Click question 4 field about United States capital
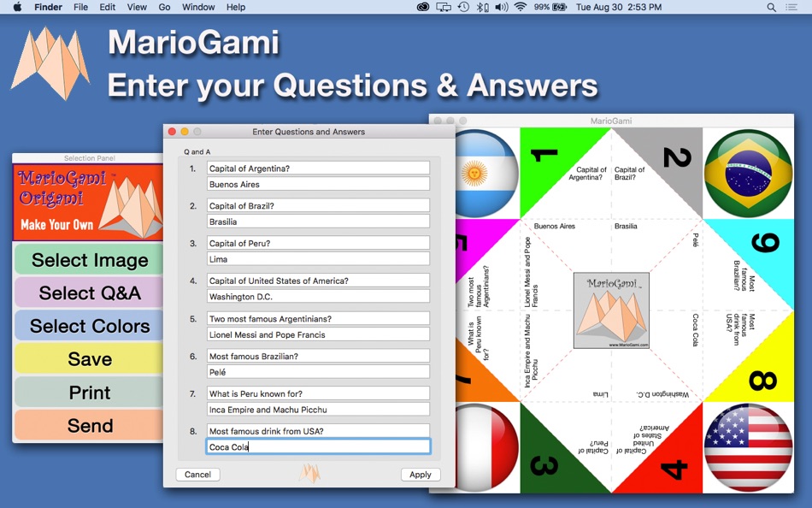 [x=318, y=281]
